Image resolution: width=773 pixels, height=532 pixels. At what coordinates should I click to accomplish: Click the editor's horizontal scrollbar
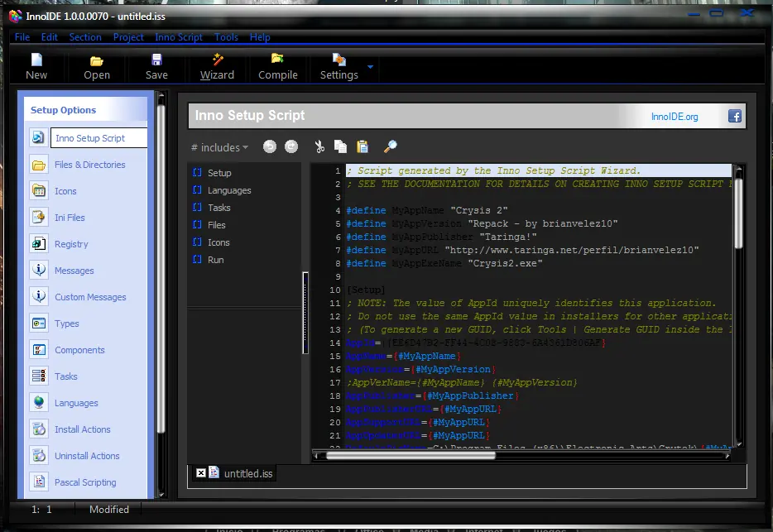click(x=410, y=455)
